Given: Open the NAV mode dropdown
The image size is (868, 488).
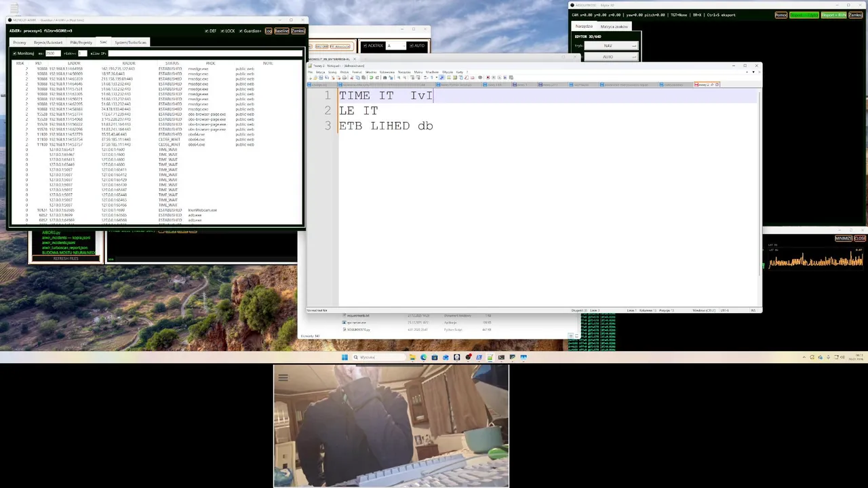Looking at the screenshot, I should (x=611, y=45).
